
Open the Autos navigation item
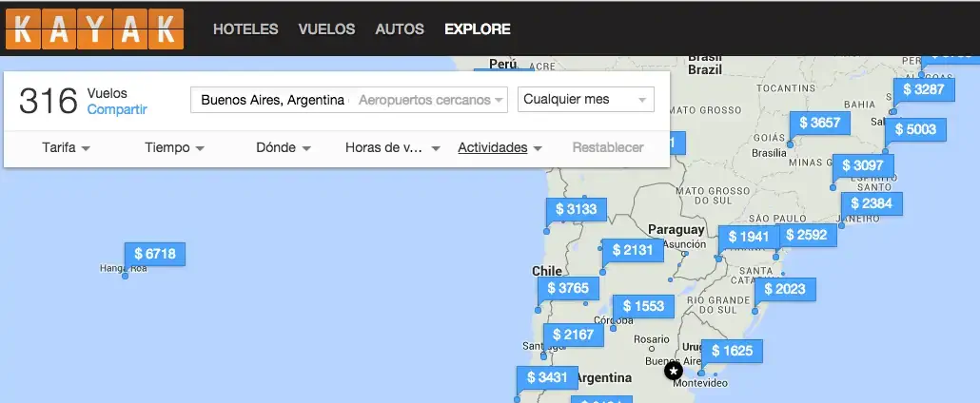(x=400, y=29)
